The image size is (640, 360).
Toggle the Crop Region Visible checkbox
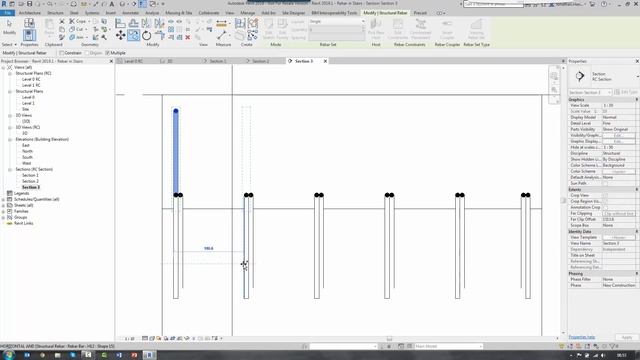pyautogui.click(x=605, y=202)
